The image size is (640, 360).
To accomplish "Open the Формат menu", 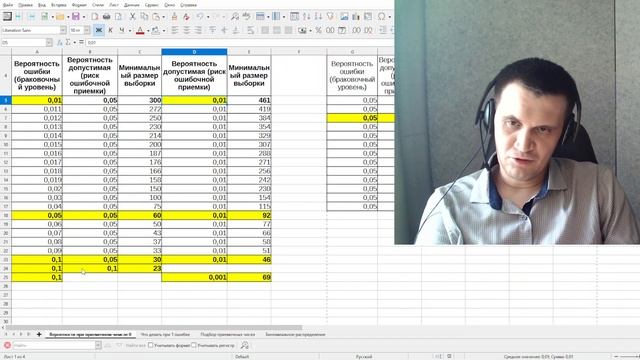I will click(79, 5).
